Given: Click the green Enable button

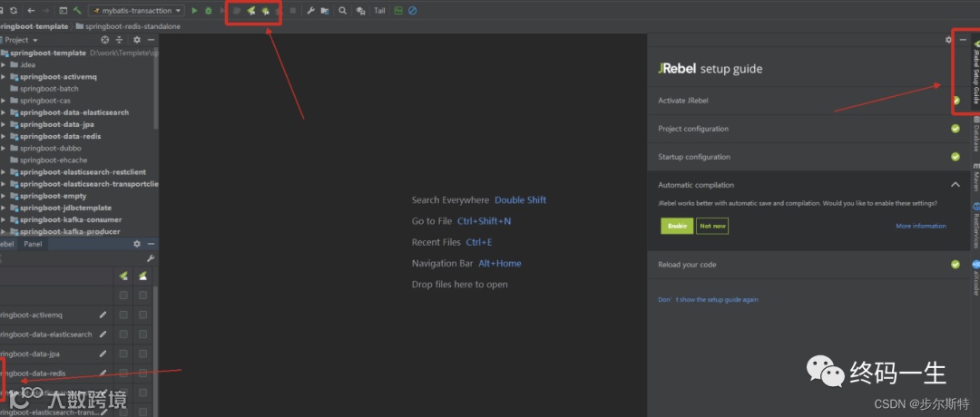Looking at the screenshot, I should (x=677, y=226).
